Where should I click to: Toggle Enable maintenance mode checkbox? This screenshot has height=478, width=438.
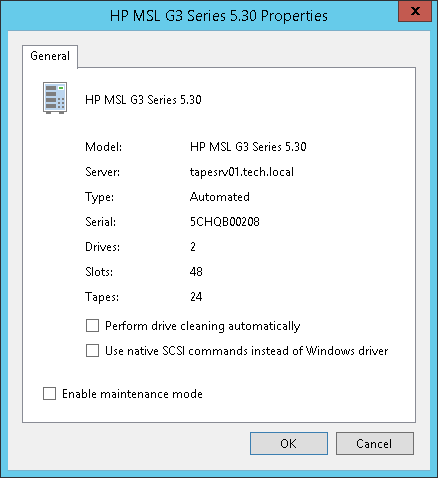click(49, 393)
